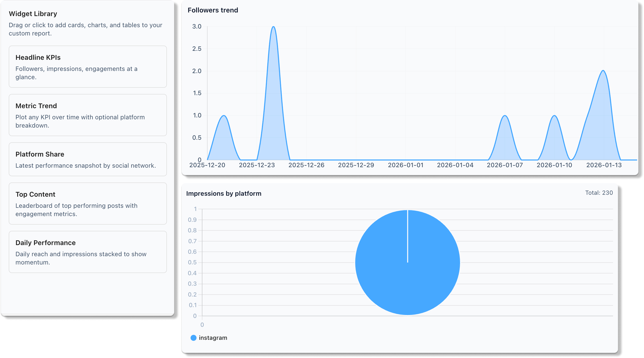Click the Followers trend chart title
644x358 pixels.
coord(213,10)
